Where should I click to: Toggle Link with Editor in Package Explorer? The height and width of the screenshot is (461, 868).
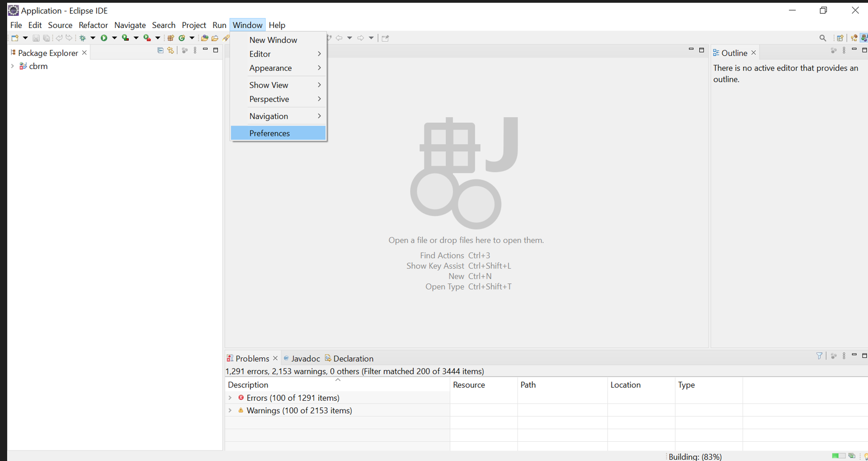click(x=171, y=50)
